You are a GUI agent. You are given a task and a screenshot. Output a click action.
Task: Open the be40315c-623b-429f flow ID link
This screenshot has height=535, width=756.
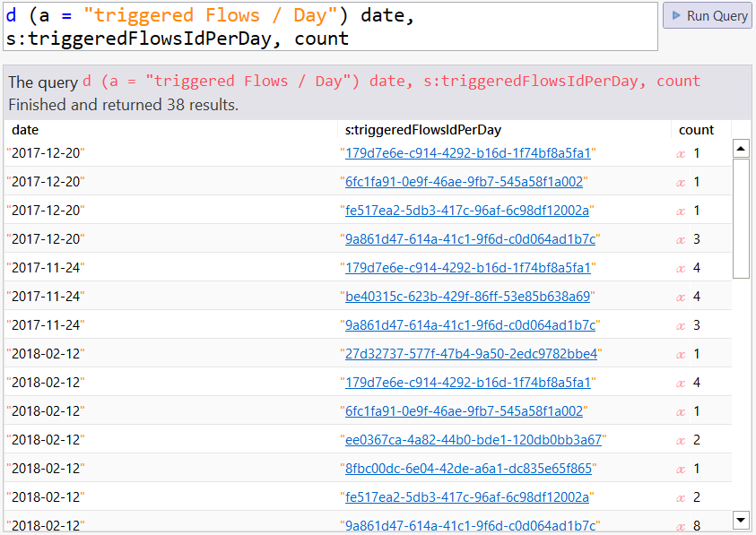pos(467,297)
